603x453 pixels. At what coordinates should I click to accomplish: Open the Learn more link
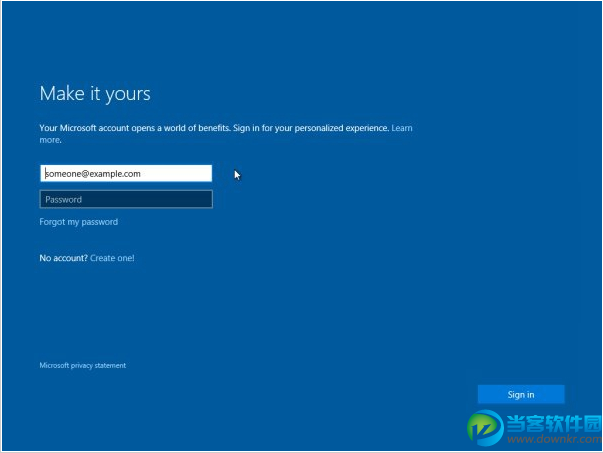401,128
